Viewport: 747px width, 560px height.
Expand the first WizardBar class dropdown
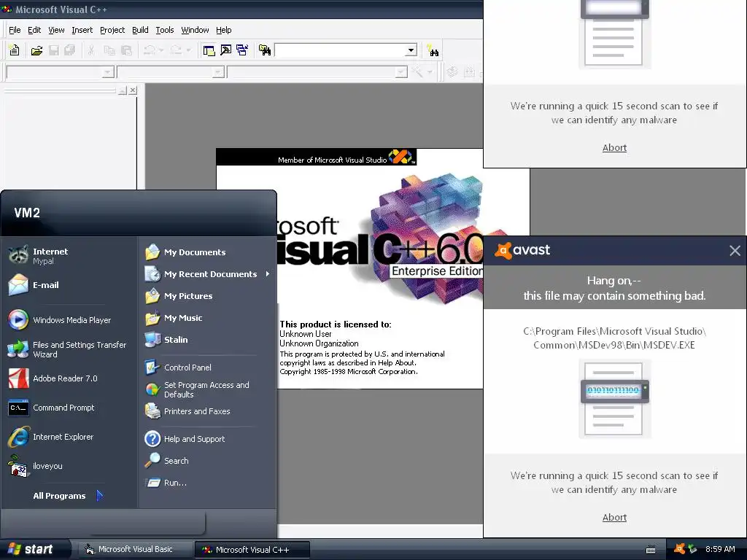coord(108,72)
